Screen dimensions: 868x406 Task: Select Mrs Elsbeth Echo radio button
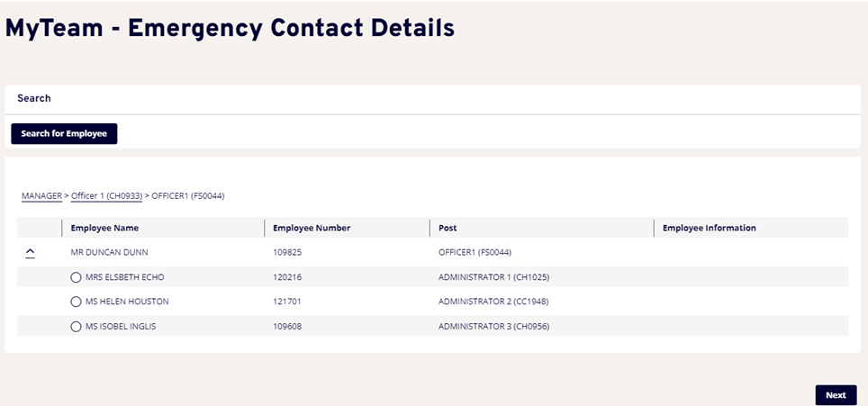[x=76, y=277]
